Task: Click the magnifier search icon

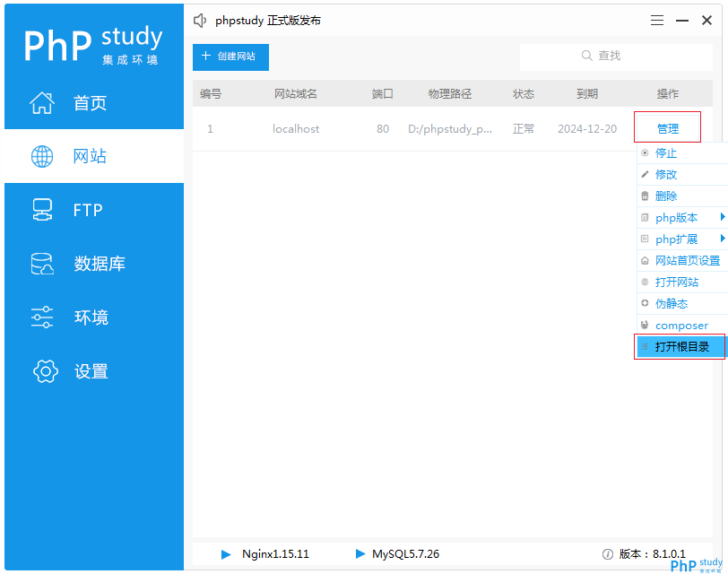Action: pos(587,56)
